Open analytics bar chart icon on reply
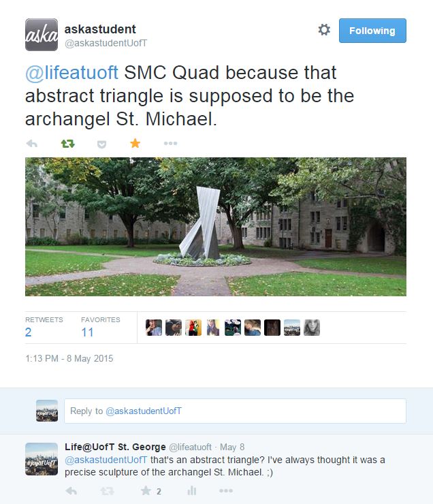Viewport: 433px width, 504px height. pyautogui.click(x=192, y=490)
